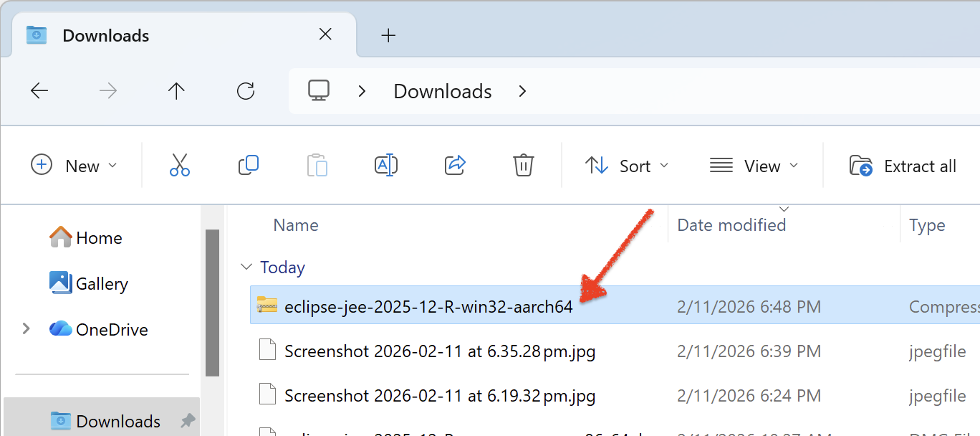
Task: Cut the selected folder
Action: (179, 165)
